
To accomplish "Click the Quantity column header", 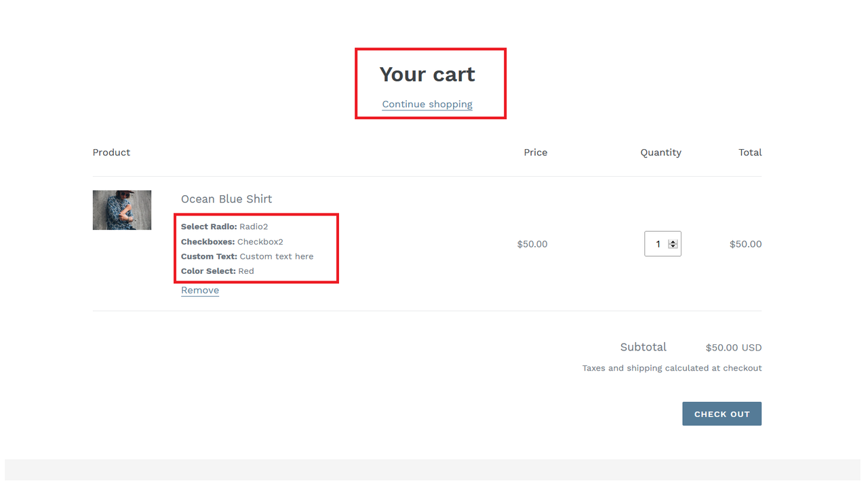I will coord(660,152).
